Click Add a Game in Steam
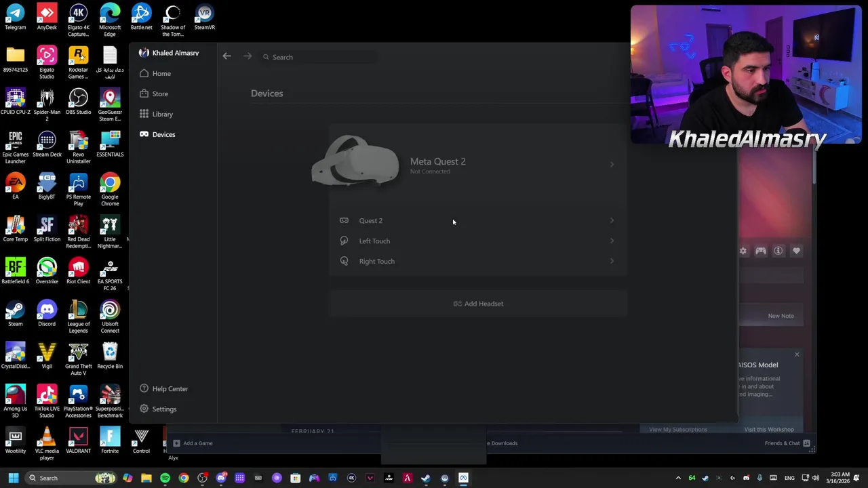Image resolution: width=868 pixels, height=488 pixels. click(x=193, y=443)
